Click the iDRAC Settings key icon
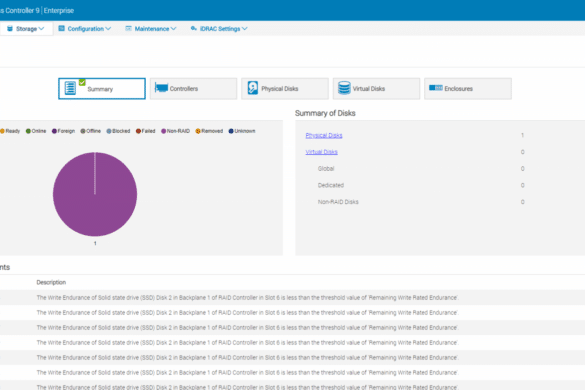Image resolution: width=585 pixels, height=390 pixels. pos(194,28)
